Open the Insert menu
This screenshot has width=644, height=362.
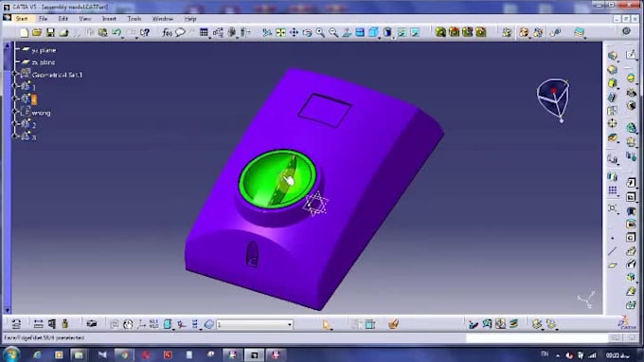click(x=109, y=19)
